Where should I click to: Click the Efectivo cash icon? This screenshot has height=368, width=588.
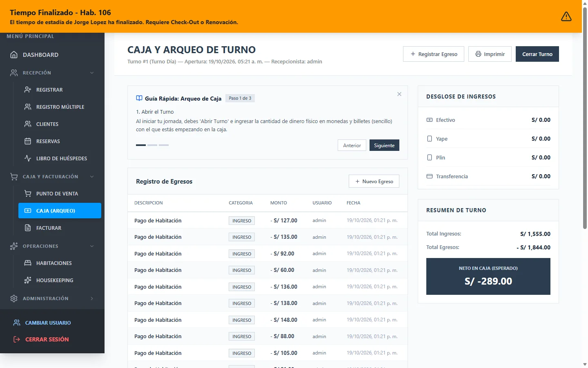tap(430, 120)
